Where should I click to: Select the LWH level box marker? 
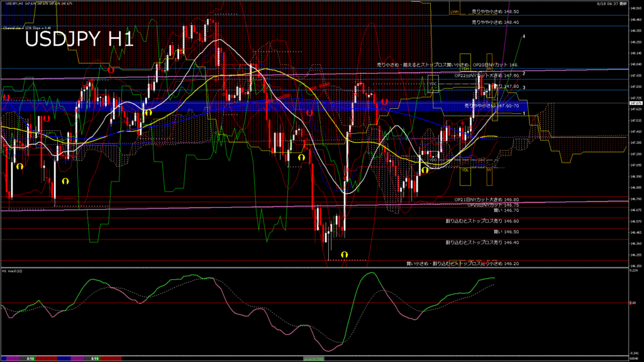(x=455, y=11)
